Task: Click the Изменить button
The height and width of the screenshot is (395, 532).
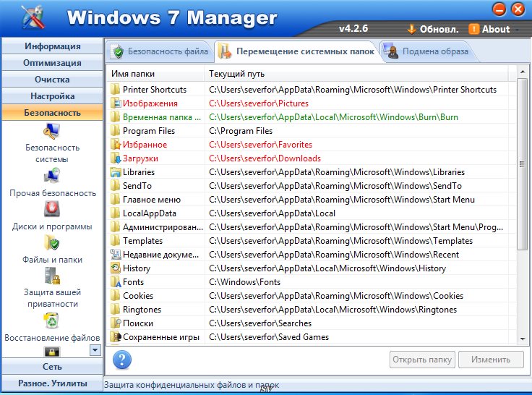Action: tap(491, 360)
